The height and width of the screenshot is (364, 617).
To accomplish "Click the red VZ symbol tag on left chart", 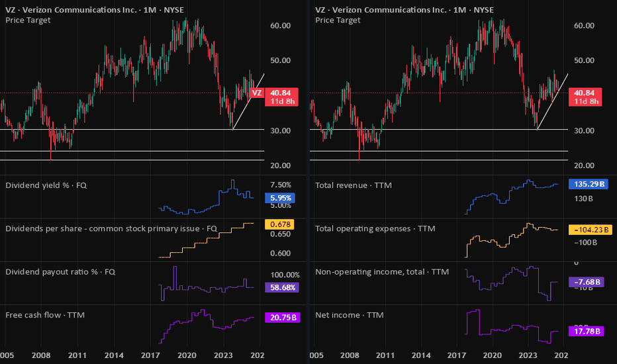I will coord(257,93).
